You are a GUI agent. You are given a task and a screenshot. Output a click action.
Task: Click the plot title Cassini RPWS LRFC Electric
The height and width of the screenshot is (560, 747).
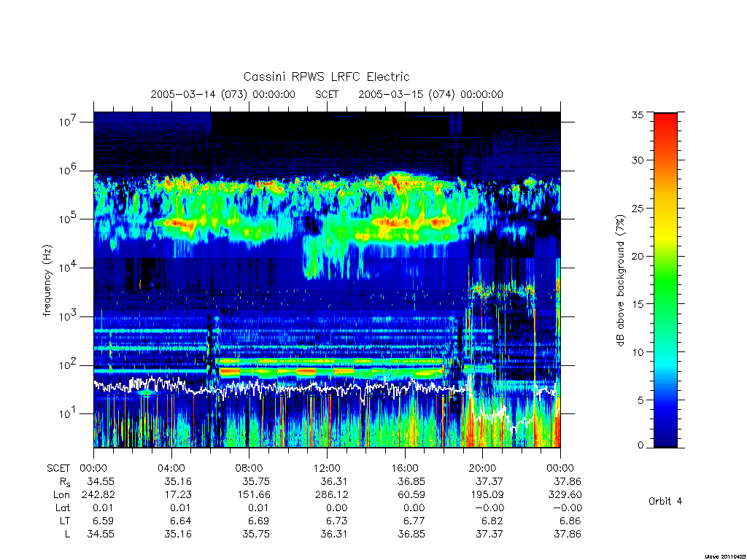[x=326, y=77]
